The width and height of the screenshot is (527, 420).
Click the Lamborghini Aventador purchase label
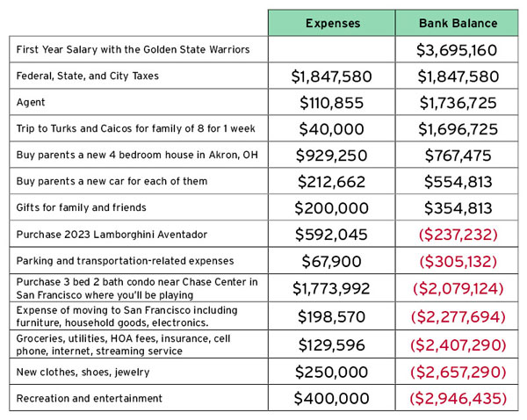112,235
